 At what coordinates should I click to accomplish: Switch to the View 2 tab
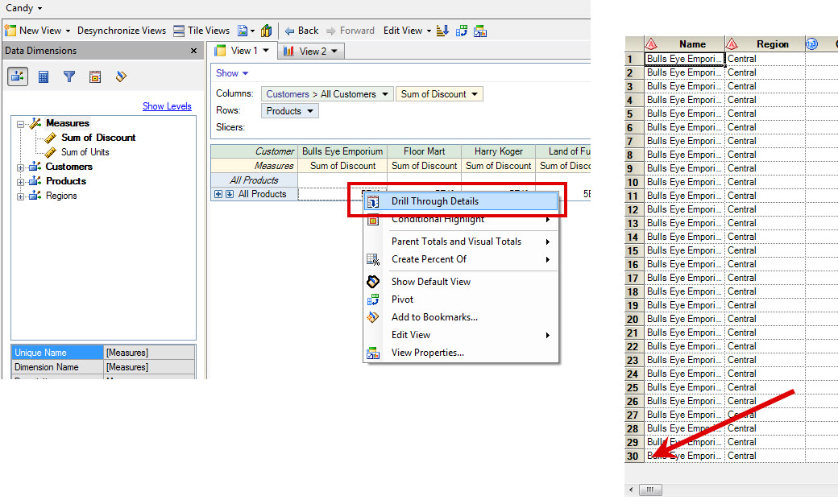[x=312, y=51]
